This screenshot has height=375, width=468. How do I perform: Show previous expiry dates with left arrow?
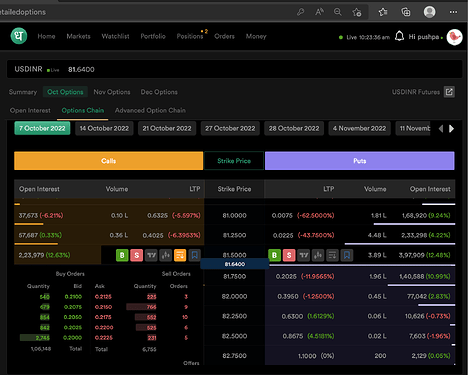(441, 129)
